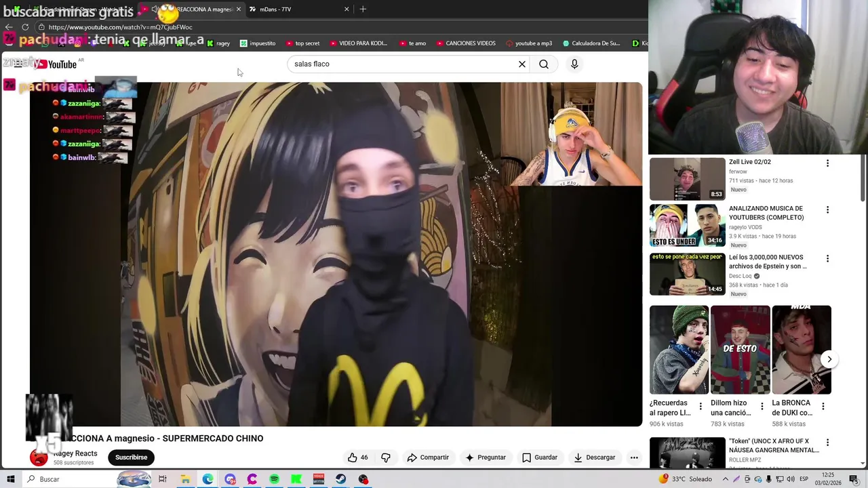Image resolution: width=868 pixels, height=488 pixels.
Task: Open 'ANALIZANDO MUSICA DE YOUTUBERS' thumbnail
Action: 687,226
